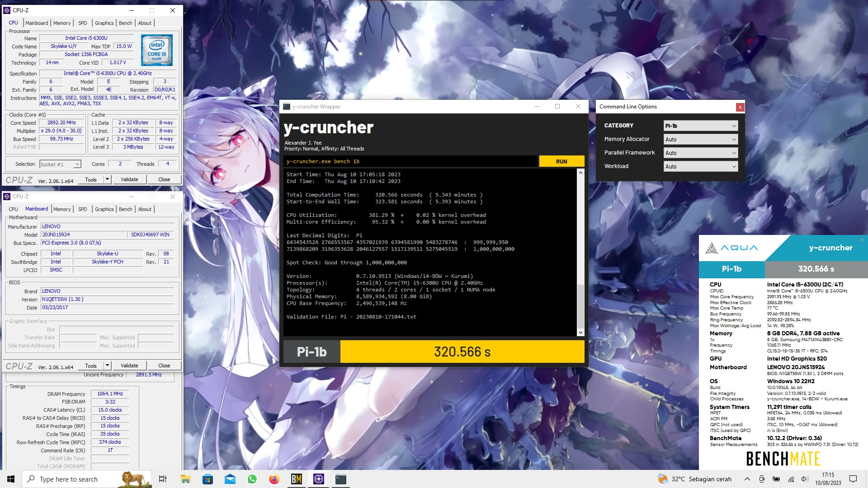
Task: Click Validation File line in y-cruncher output
Action: 351,317
